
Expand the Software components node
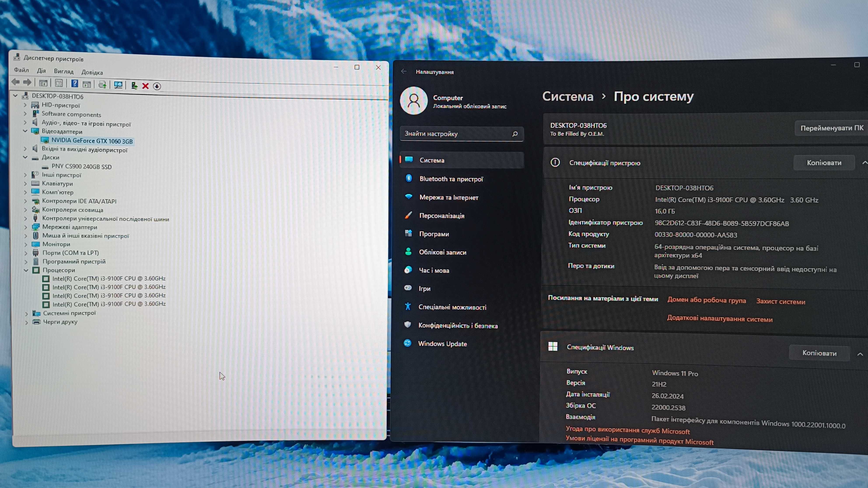[25, 113]
